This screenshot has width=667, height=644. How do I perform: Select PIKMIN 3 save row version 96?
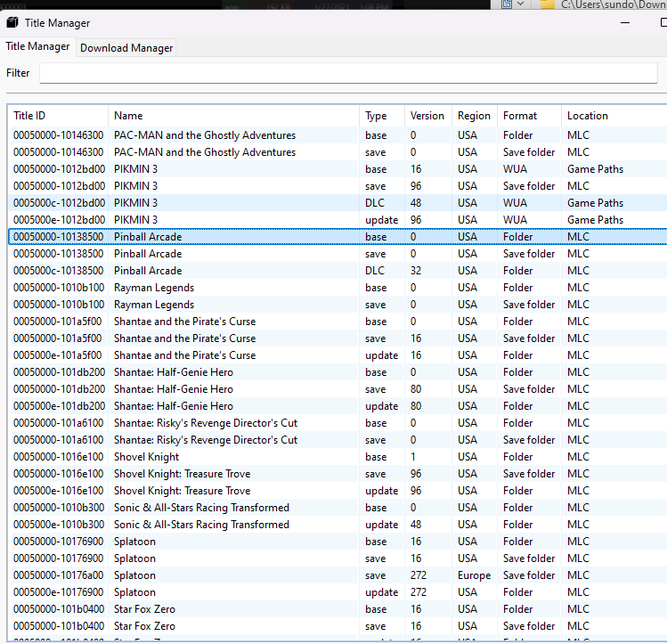338,186
